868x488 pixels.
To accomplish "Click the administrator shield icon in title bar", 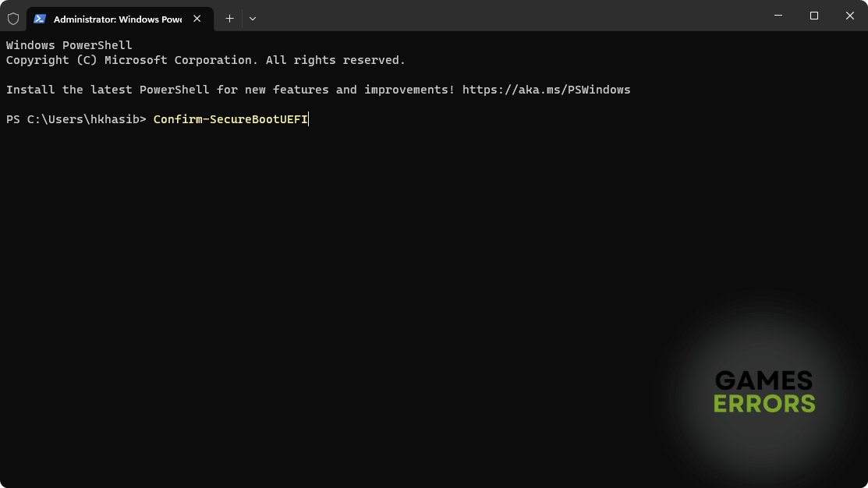I will pos(13,19).
